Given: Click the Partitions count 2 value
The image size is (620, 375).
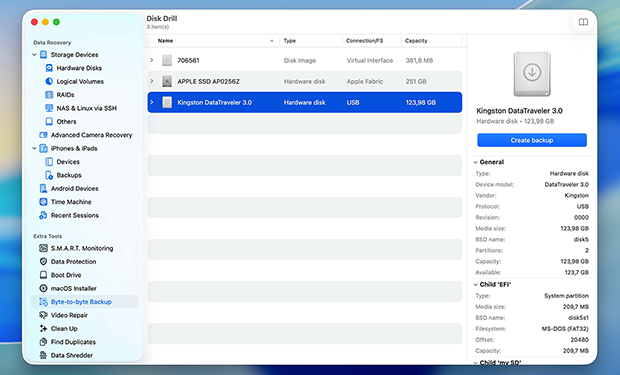Looking at the screenshot, I should [587, 250].
